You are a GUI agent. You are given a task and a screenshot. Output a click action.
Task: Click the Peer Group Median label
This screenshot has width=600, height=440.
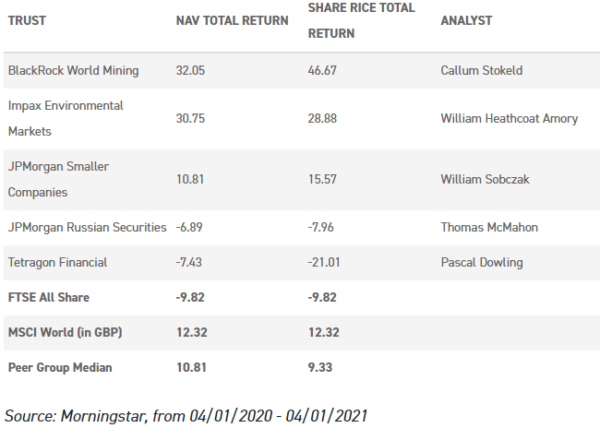tap(60, 367)
